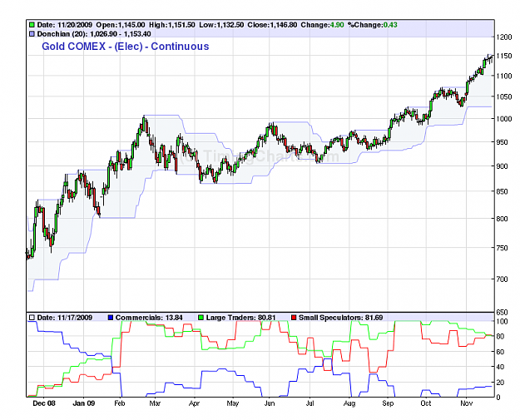This screenshot has width=520, height=420.
Task: Click the 'Open:1,145.00' value
Action: (x=121, y=25)
